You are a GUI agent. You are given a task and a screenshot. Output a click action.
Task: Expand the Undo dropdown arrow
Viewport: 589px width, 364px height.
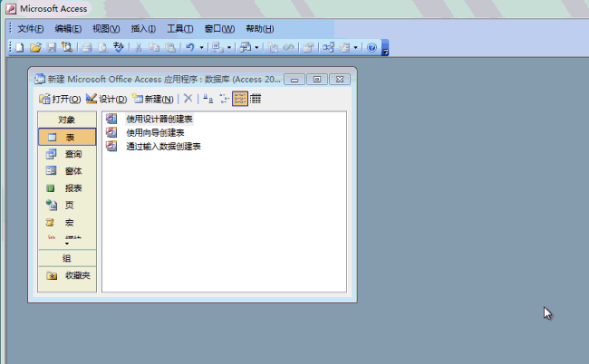[x=202, y=48]
